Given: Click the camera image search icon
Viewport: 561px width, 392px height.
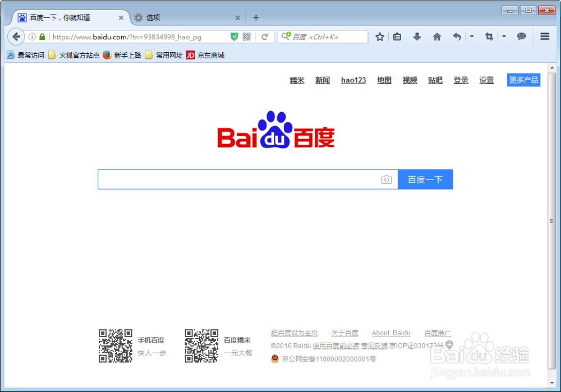Looking at the screenshot, I should 387,179.
